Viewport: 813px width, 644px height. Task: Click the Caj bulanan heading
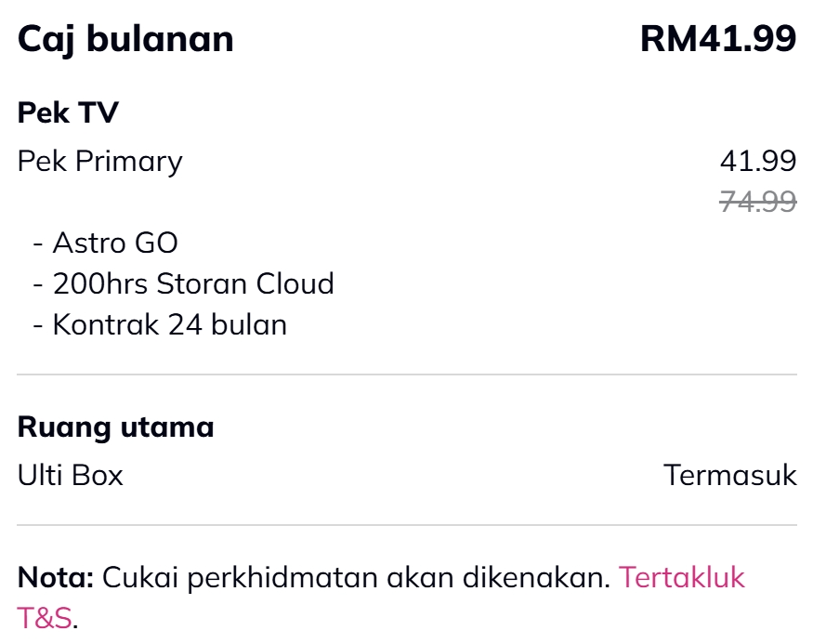click(125, 39)
